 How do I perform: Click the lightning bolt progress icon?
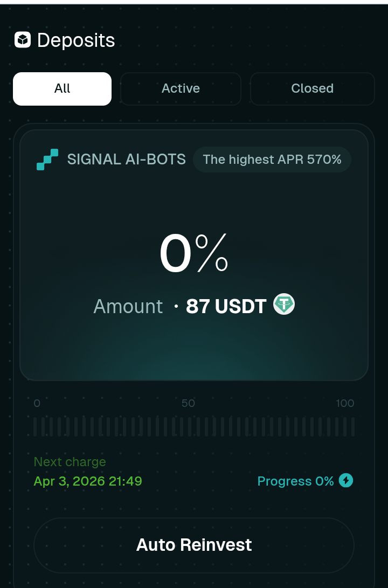tap(346, 480)
